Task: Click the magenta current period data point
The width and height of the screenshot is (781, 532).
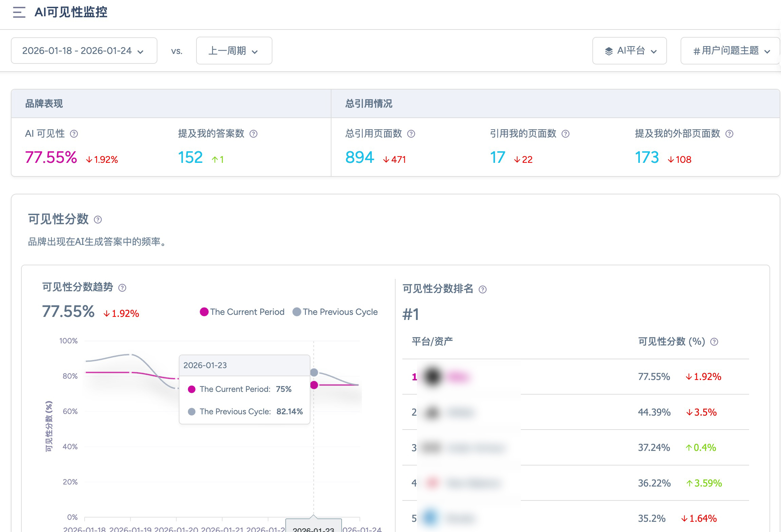Action: click(314, 385)
